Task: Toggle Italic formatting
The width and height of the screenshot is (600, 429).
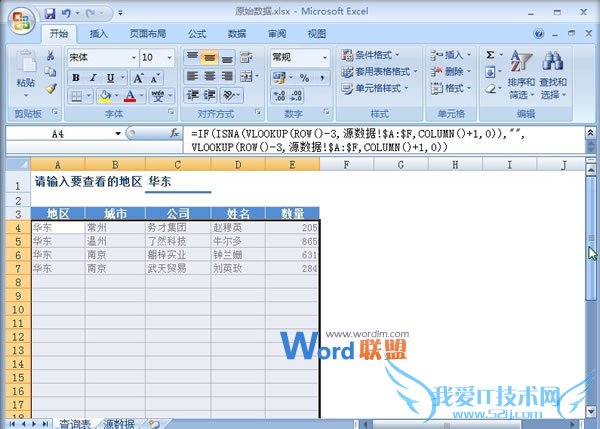Action: tap(93, 78)
